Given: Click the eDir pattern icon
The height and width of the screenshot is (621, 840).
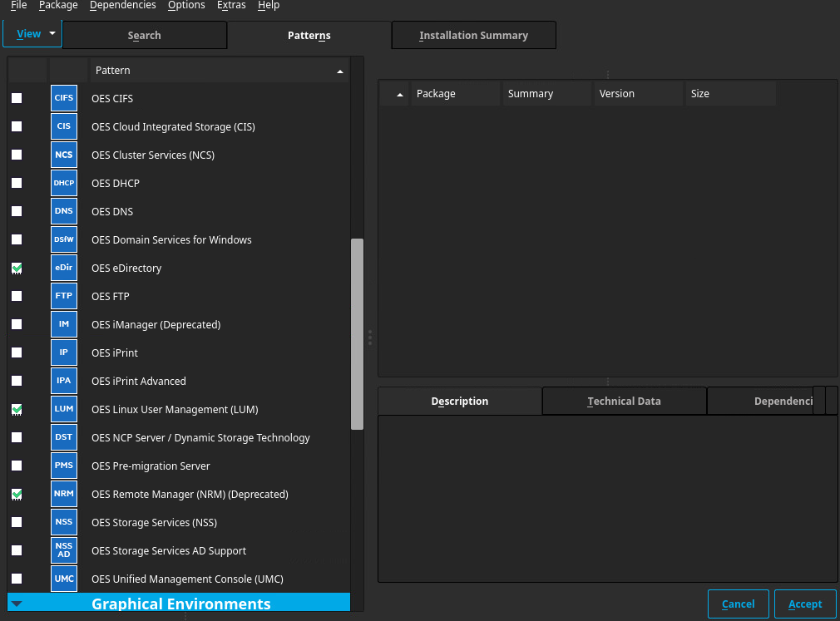Looking at the screenshot, I should (x=64, y=268).
